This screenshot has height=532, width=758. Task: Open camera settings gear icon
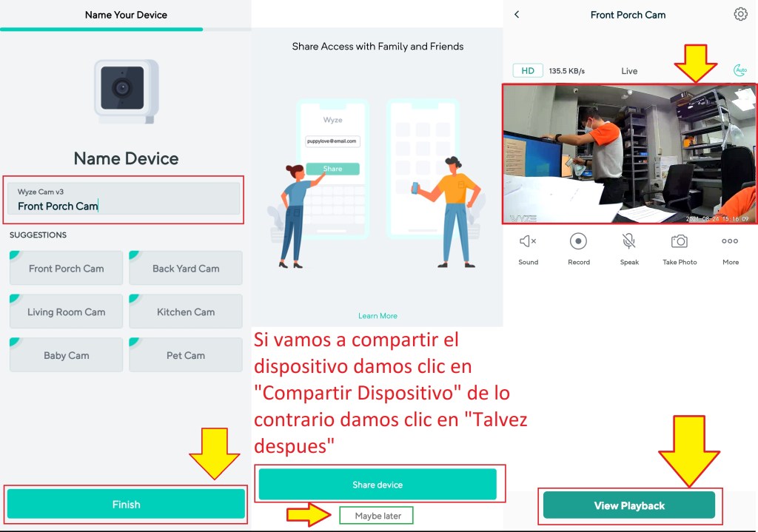click(740, 14)
